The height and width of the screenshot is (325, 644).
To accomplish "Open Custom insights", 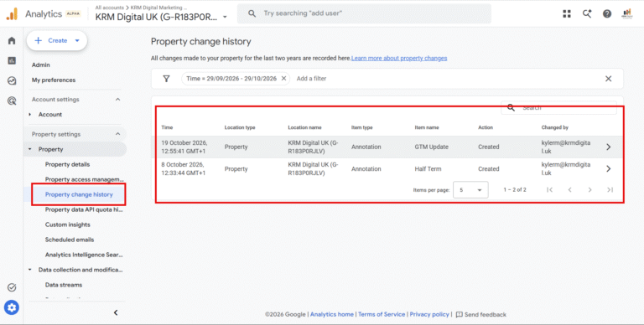I will click(x=67, y=224).
